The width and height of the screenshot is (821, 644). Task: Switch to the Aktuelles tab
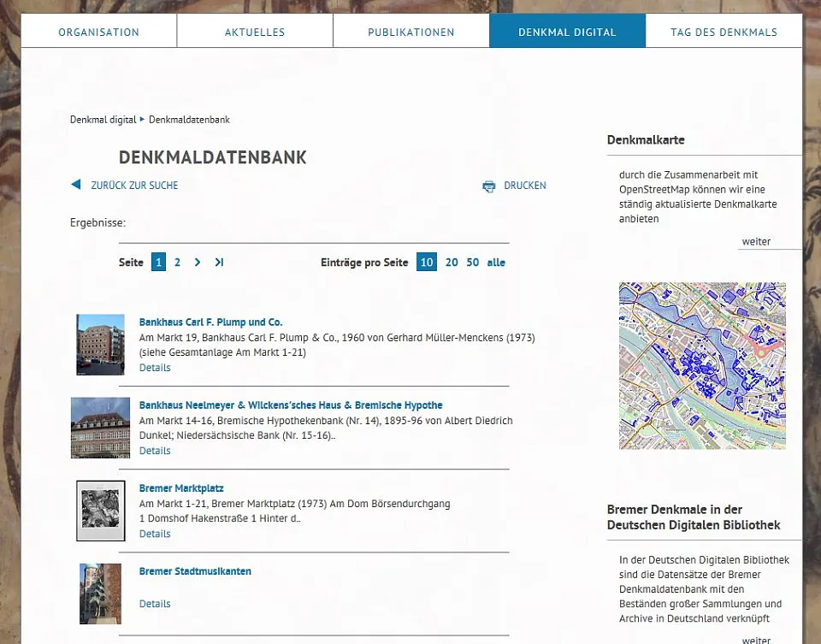(255, 32)
